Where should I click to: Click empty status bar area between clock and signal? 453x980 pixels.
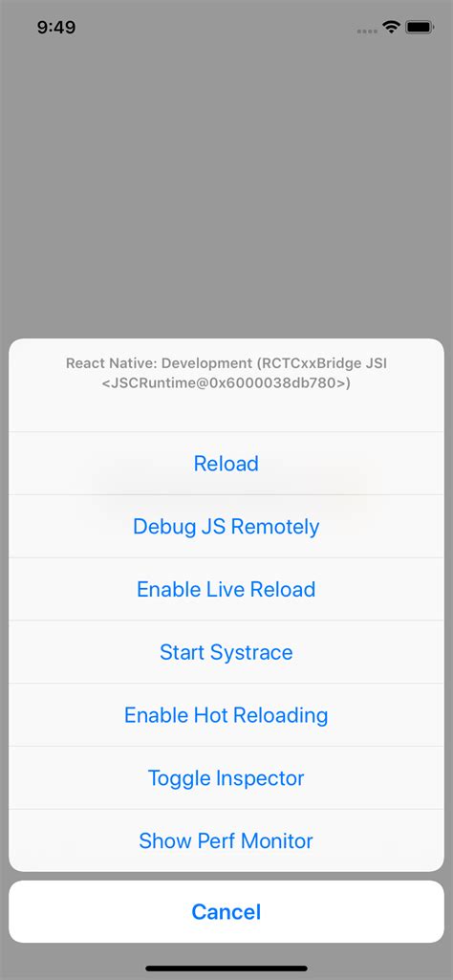(216, 28)
